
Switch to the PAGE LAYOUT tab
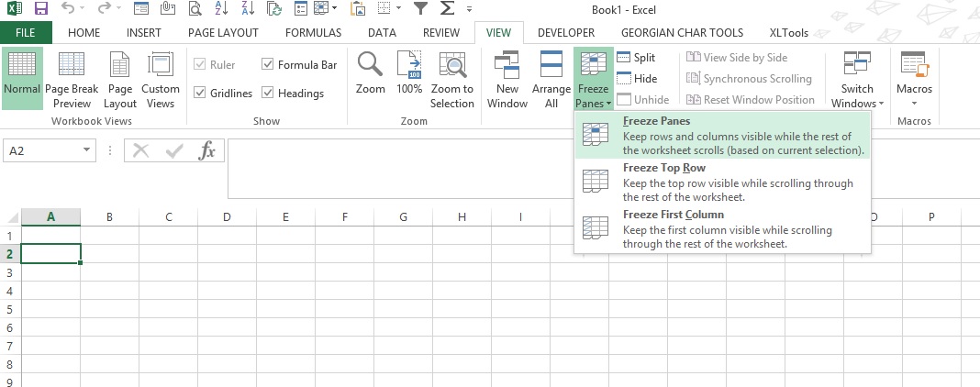223,32
